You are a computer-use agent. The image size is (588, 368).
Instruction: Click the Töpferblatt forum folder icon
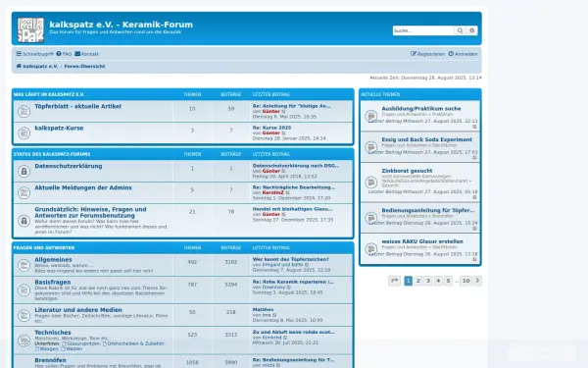(x=24, y=111)
